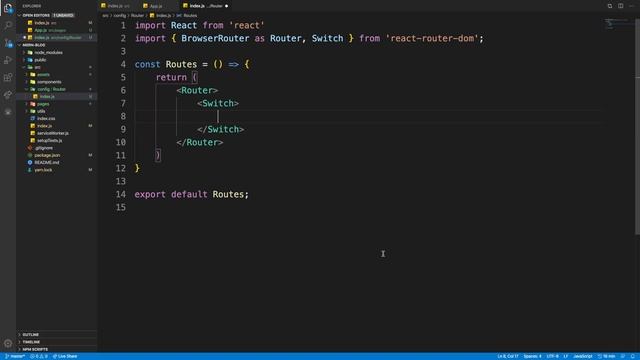Click 'react-router-dom' string on line 2

point(432,38)
